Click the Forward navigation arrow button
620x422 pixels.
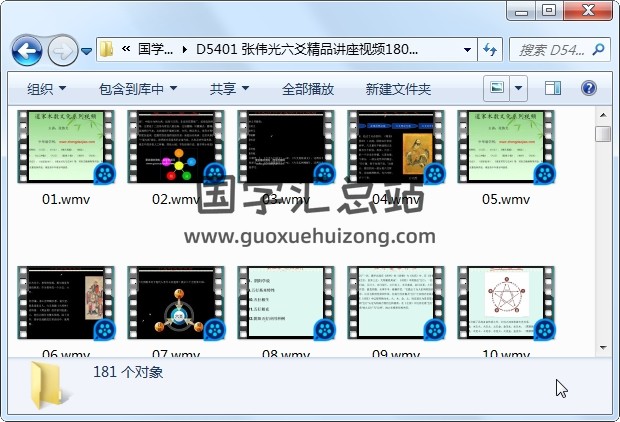click(x=60, y=49)
